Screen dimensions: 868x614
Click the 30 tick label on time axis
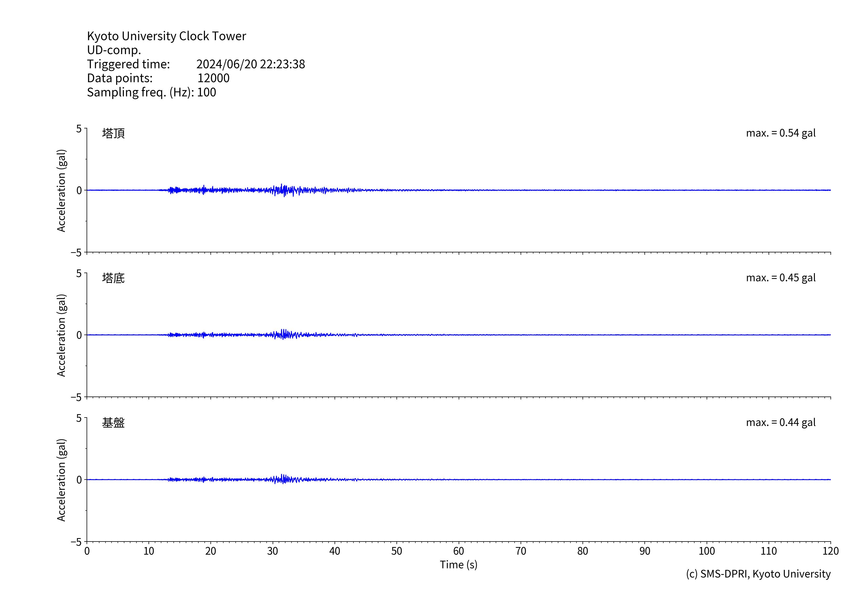(273, 551)
